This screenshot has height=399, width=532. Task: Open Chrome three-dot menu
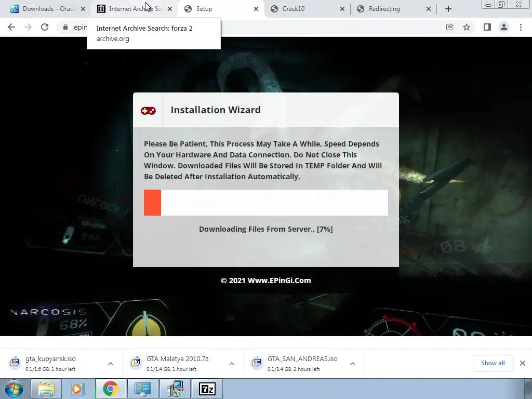pyautogui.click(x=521, y=27)
